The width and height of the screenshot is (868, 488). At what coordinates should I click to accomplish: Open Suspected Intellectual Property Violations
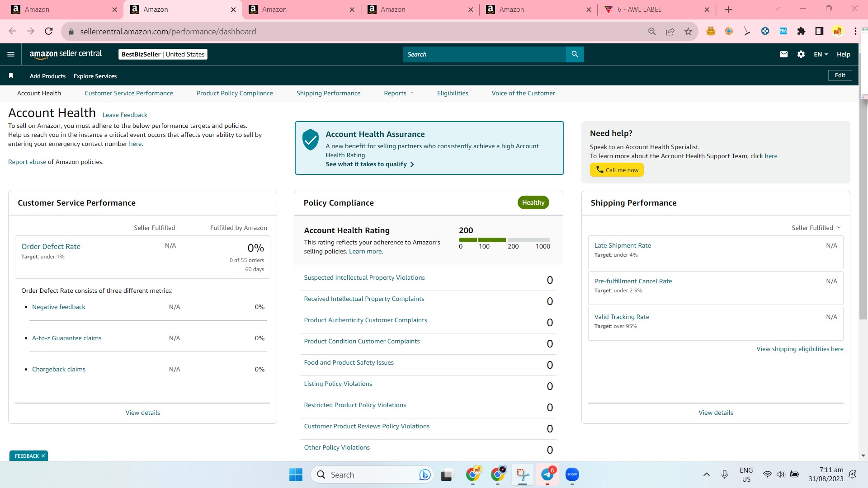click(364, 277)
